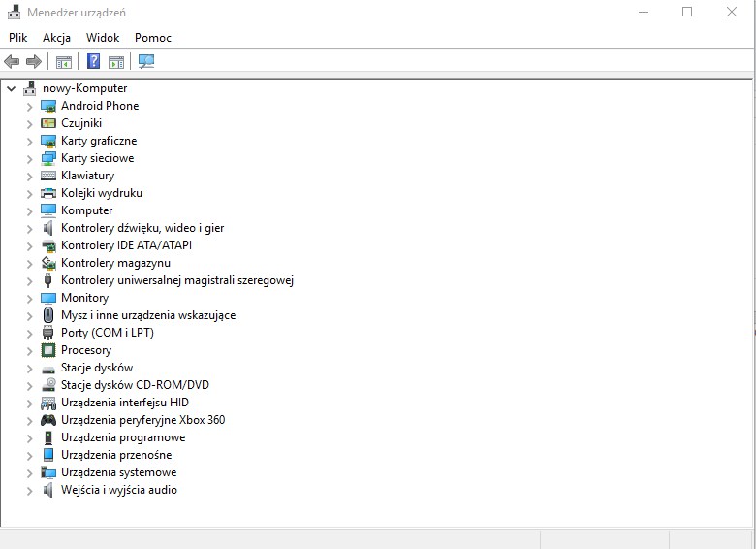The image size is (756, 549).
Task: Select the Urządzenia systemowe label
Action: [118, 472]
